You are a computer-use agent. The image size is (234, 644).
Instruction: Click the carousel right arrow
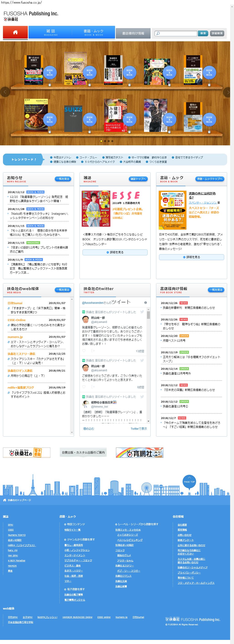tap(227, 92)
